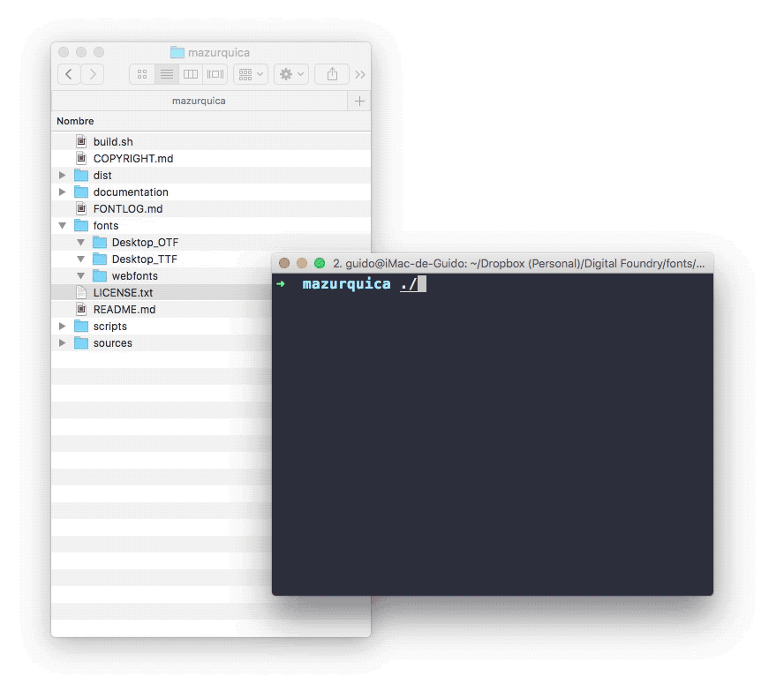Select the README.md file icon
Viewport: 784px width, 699px height.
tap(81, 310)
